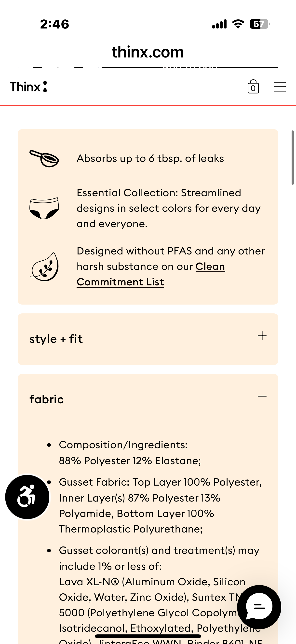
Task: Open the live chat bubble
Action: point(259,607)
